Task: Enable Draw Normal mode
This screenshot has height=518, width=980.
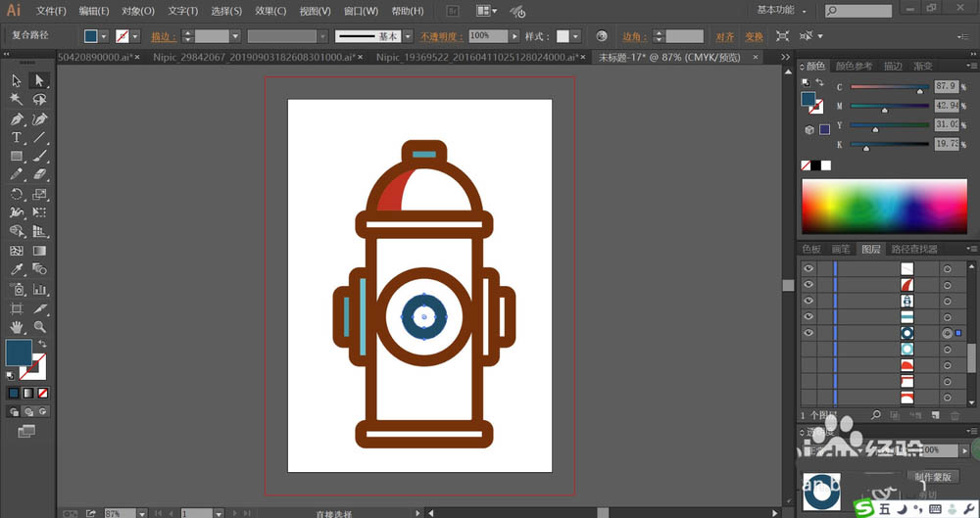Action: click(x=14, y=412)
